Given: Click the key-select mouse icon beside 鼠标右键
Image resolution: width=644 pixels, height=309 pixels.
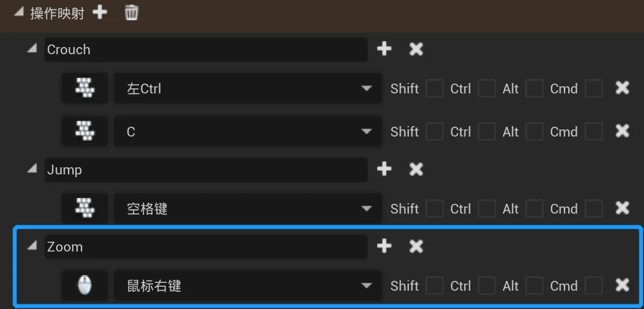Looking at the screenshot, I should coord(85,285).
